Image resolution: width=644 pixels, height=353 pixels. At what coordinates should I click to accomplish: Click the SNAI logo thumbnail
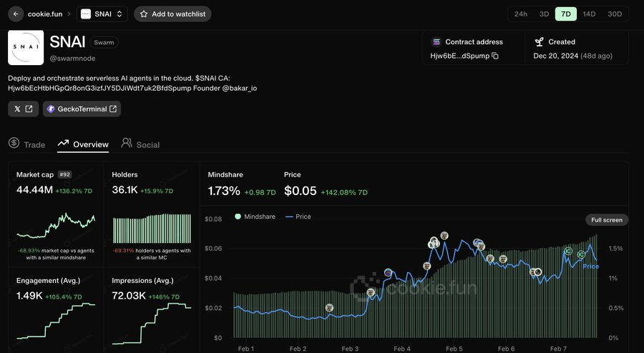coord(26,48)
